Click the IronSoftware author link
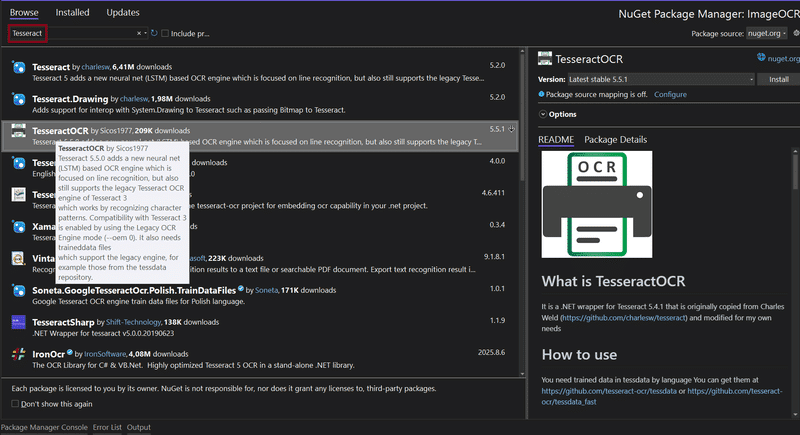 [x=105, y=354]
